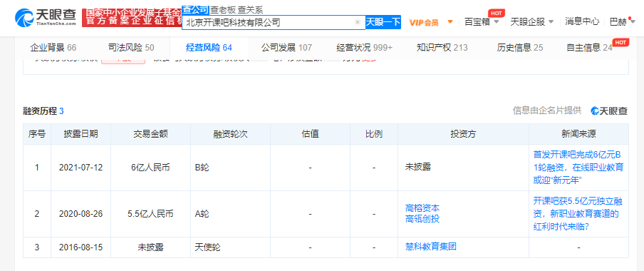Click the date 2021-07-12 cell

point(80,168)
